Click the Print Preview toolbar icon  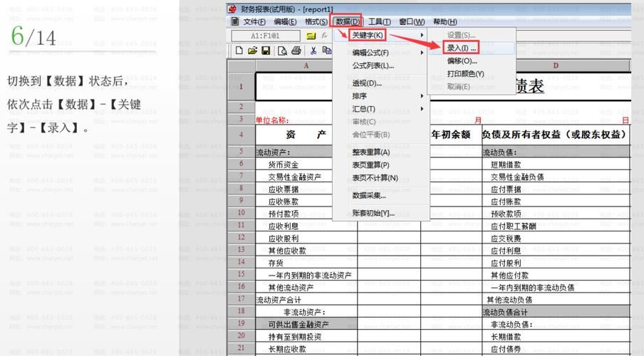(x=283, y=51)
